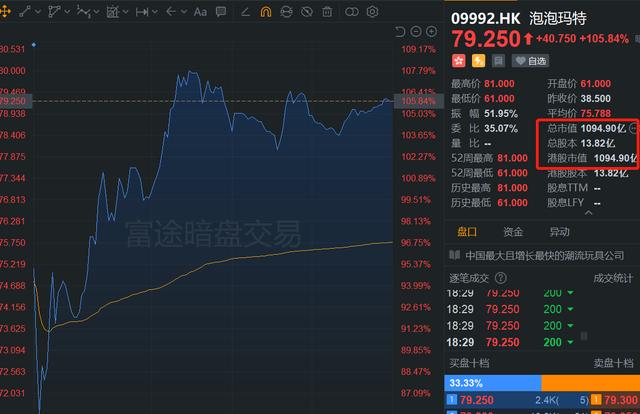
Task: Add to watchlist with 自选 button
Action: coord(531,61)
